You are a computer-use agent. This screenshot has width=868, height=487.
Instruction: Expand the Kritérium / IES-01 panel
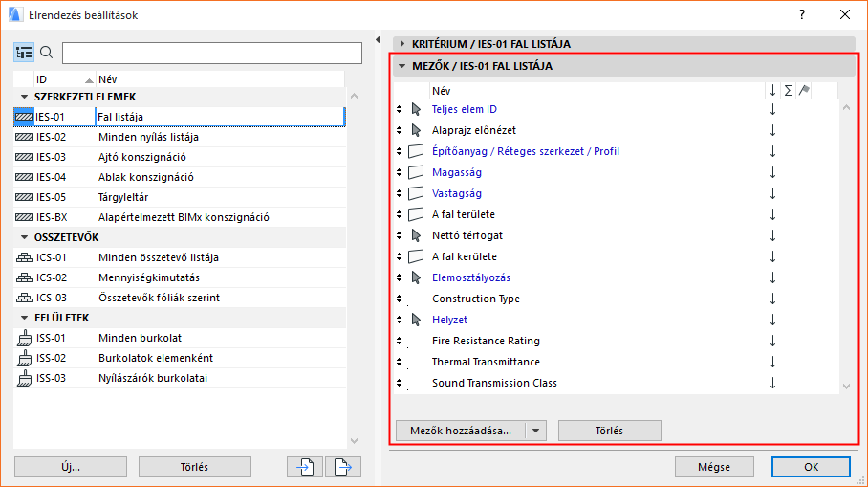click(x=402, y=43)
